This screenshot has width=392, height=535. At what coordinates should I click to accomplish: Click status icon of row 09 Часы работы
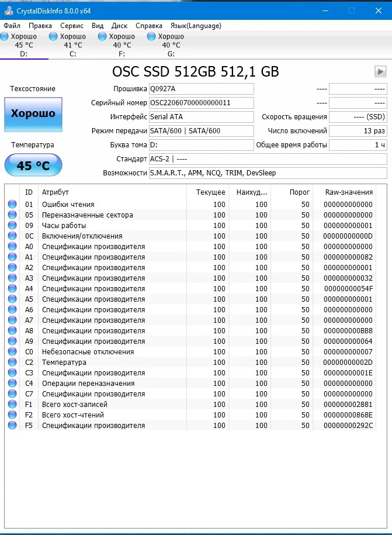point(12,225)
